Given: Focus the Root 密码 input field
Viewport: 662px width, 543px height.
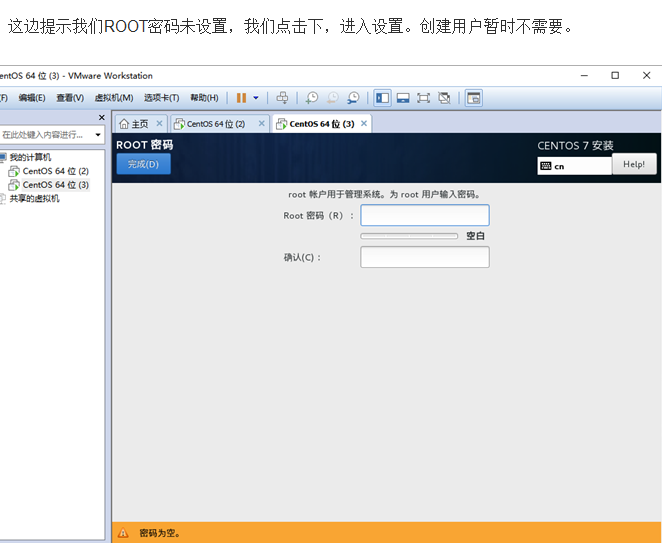Looking at the screenshot, I should click(x=425, y=215).
